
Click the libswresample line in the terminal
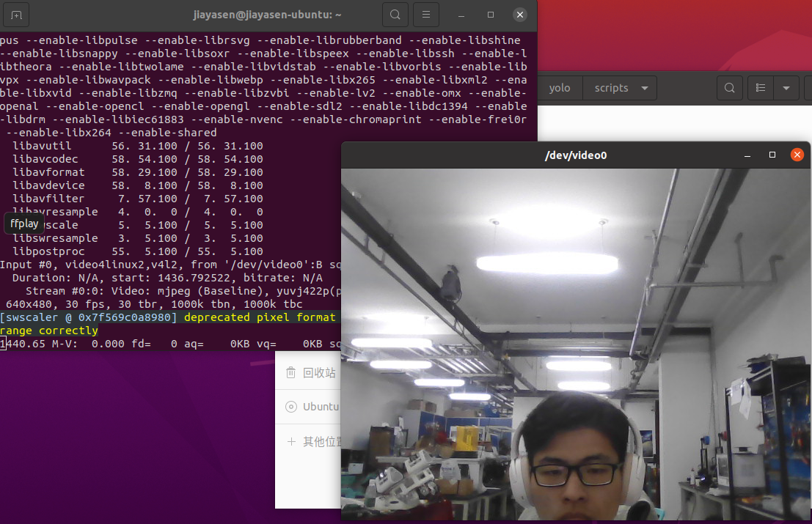click(137, 238)
